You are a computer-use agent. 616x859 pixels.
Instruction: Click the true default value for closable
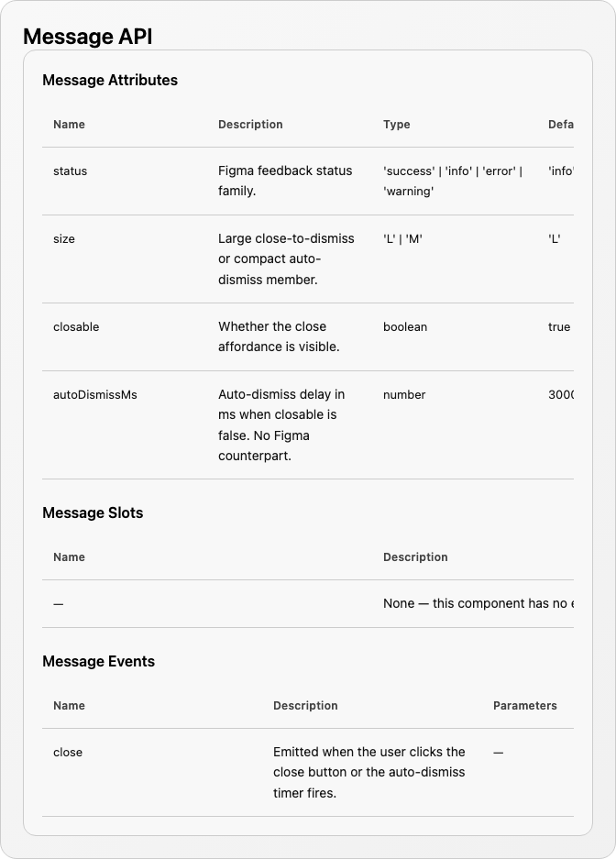pyautogui.click(x=559, y=327)
